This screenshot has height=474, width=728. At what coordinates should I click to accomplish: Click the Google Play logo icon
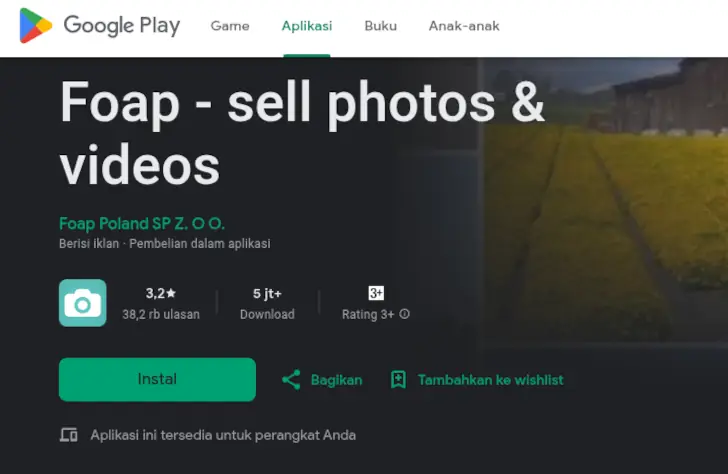click(35, 26)
